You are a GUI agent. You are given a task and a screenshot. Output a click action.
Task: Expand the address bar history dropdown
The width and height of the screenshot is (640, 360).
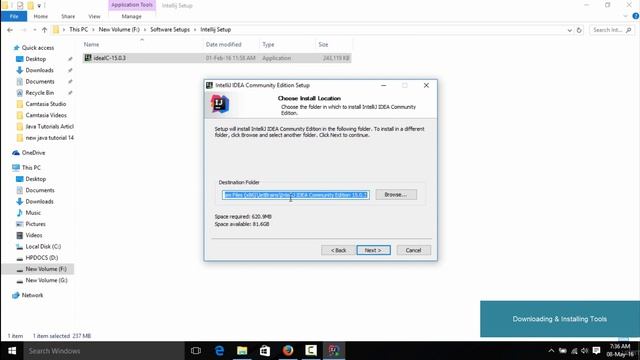tap(569, 30)
